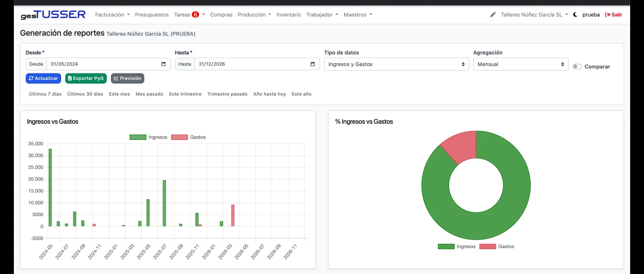The height and width of the screenshot is (274, 644).
Task: Export the report with Exportar PyG
Action: click(x=86, y=78)
